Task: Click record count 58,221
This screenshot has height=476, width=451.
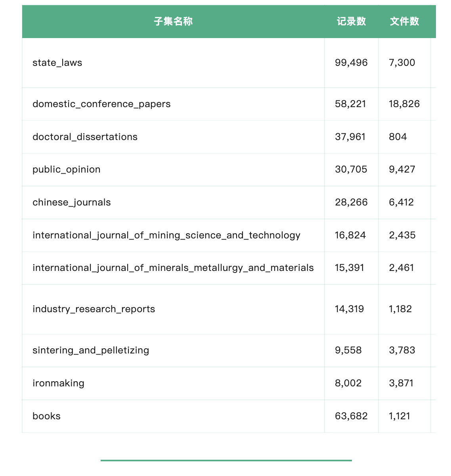Action: point(350,104)
